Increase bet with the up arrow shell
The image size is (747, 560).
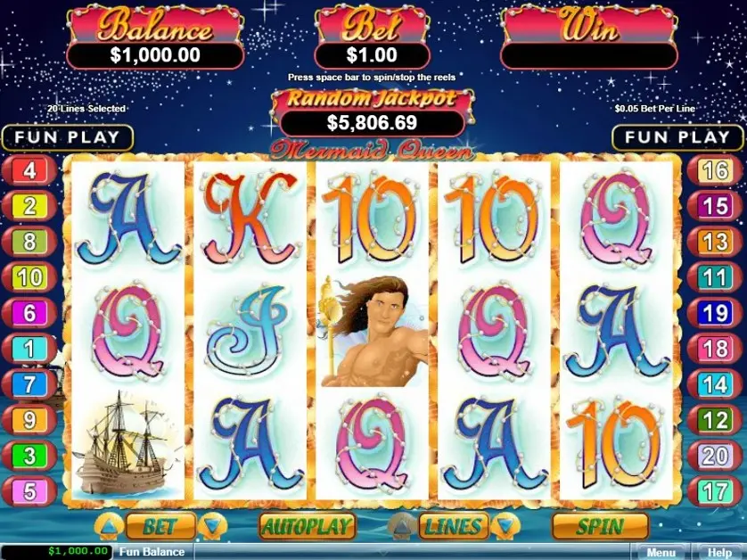click(109, 526)
